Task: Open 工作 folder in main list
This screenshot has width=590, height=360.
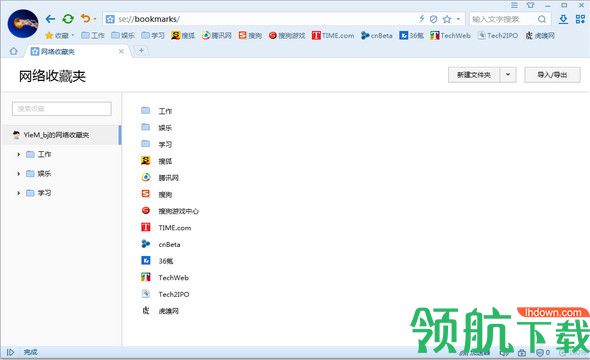Action: [157, 111]
